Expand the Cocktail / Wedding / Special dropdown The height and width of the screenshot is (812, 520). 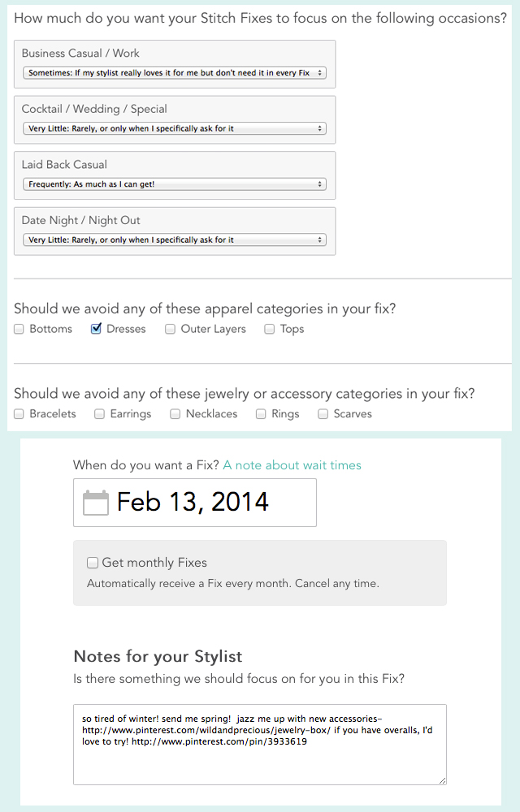click(x=175, y=128)
